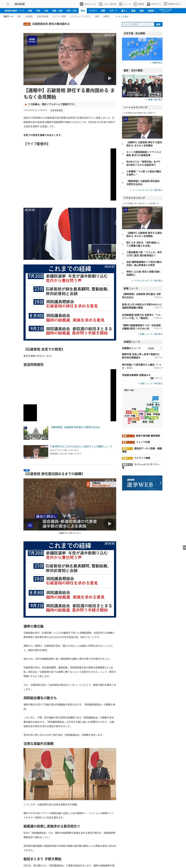
Task: Click the イスラエル・パレスチナ keyword tag
Action: tap(80, 16)
